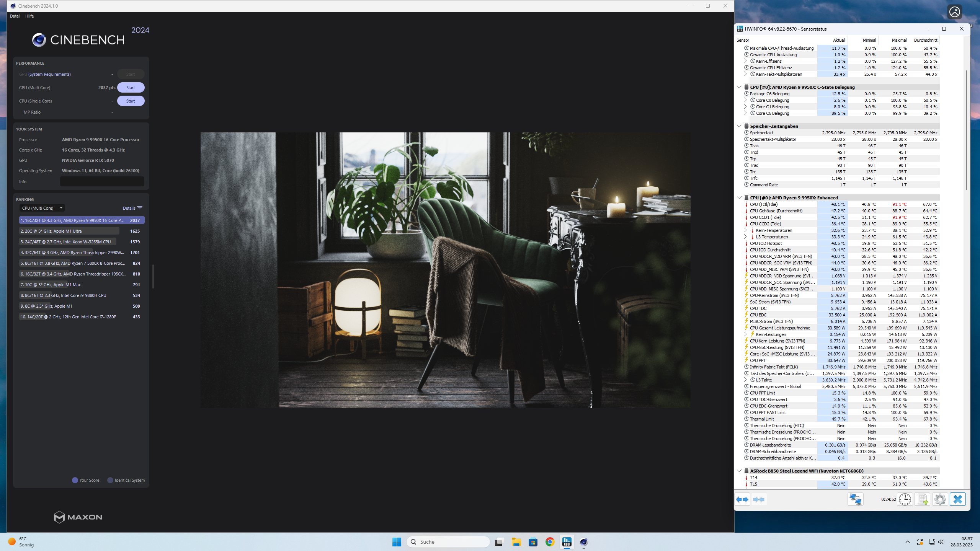Expand the Kern-Temperaturen sensor row
Screen dimensions: 980x551
[745, 230]
